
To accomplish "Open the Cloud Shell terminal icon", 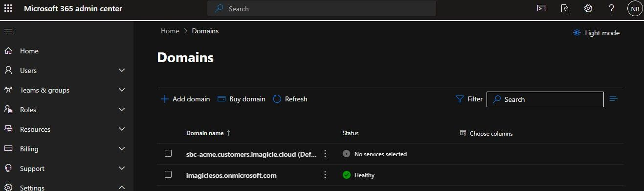I will click(541, 8).
